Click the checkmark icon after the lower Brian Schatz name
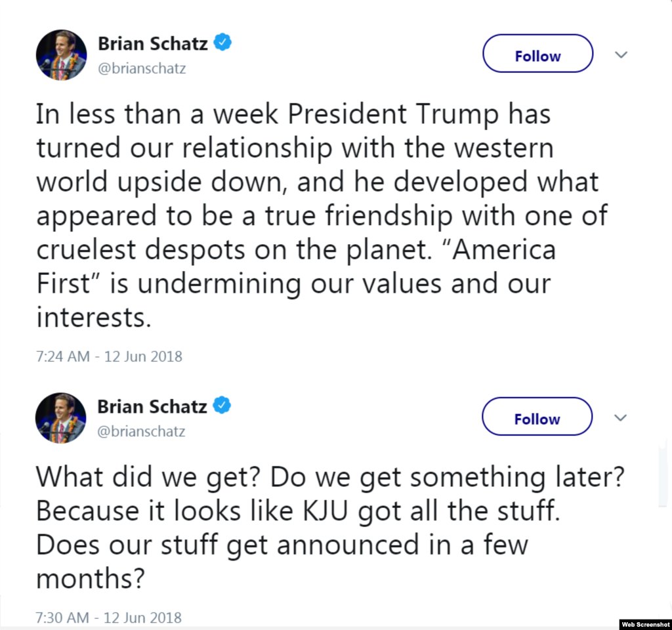 tap(221, 406)
